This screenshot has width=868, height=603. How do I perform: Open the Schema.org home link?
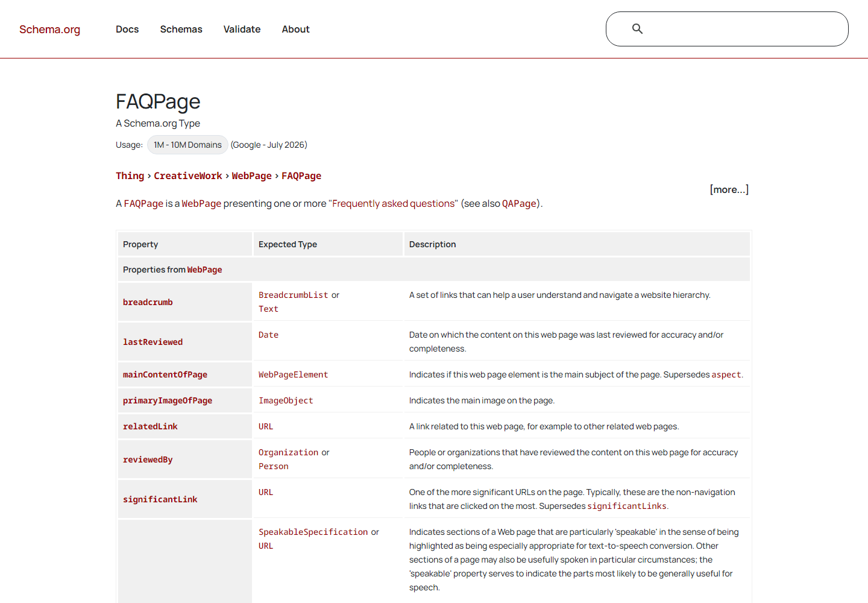pyautogui.click(x=49, y=29)
